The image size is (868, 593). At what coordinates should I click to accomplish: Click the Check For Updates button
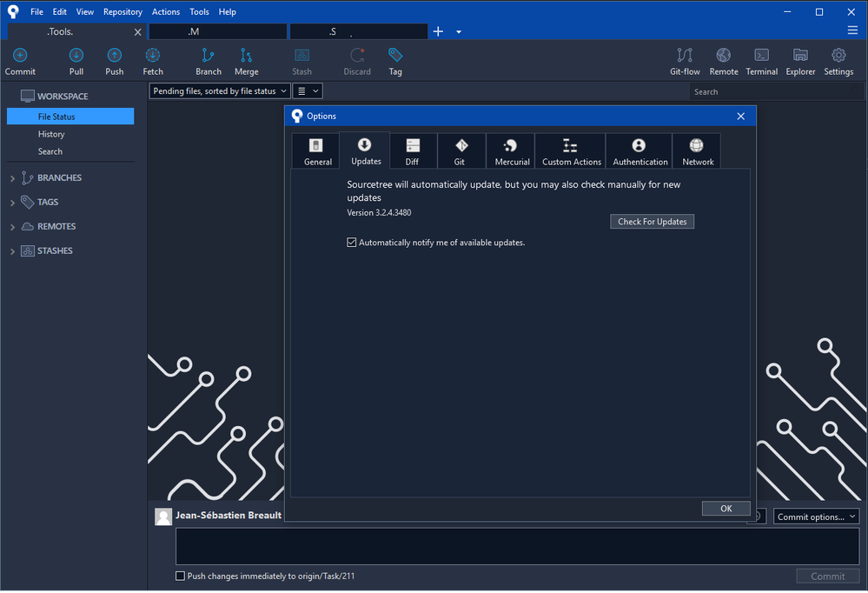tap(652, 222)
